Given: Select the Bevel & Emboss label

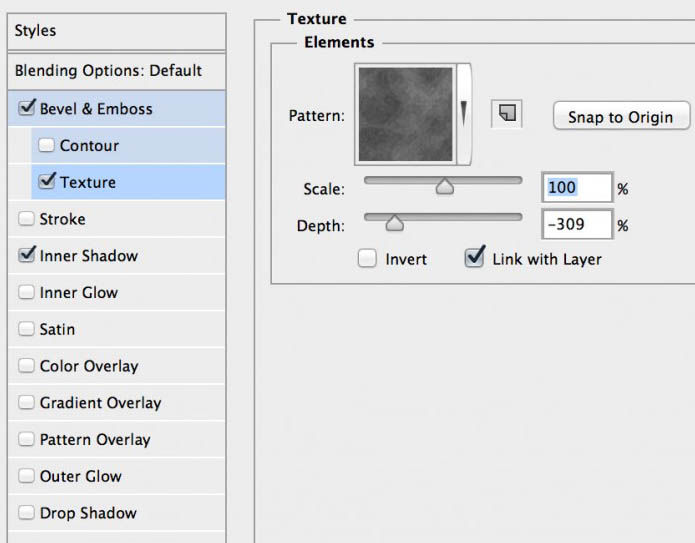Looking at the screenshot, I should pos(96,109).
